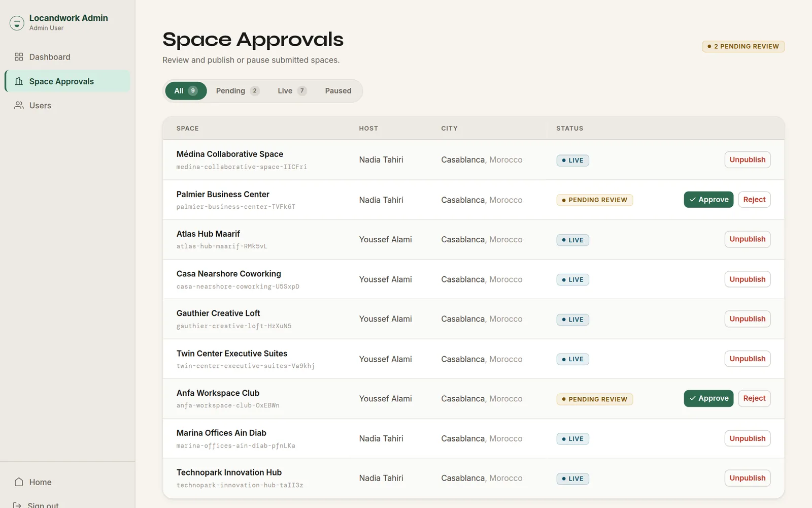Click the 2 Pending Review header badge

(743, 46)
